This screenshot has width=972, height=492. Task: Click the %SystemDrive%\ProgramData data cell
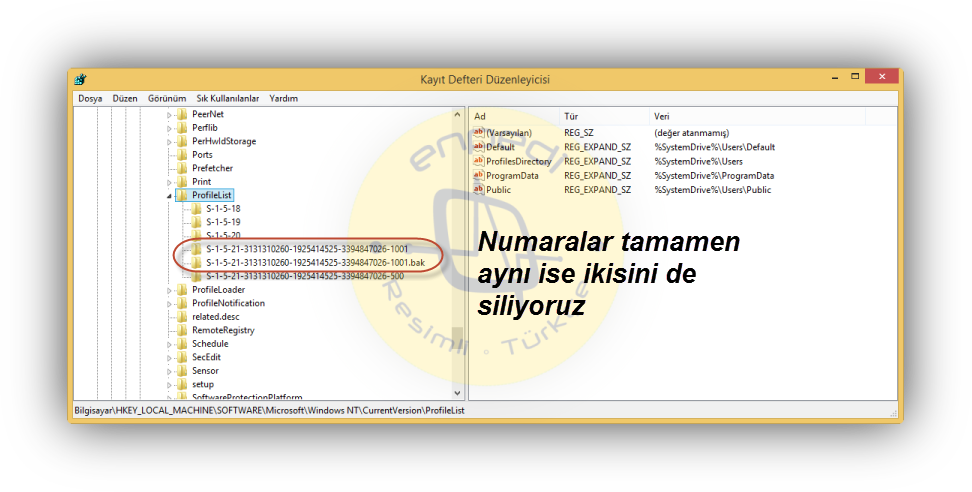click(714, 175)
